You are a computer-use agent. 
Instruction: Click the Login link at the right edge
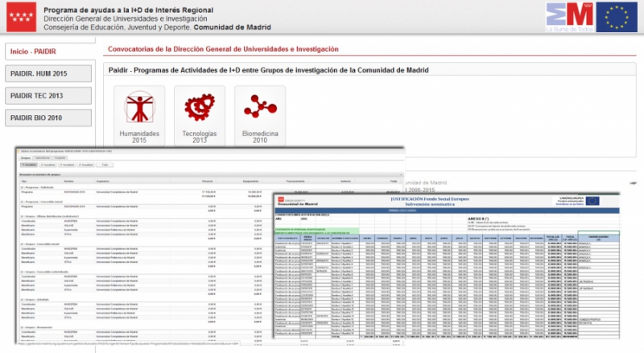point(633,183)
